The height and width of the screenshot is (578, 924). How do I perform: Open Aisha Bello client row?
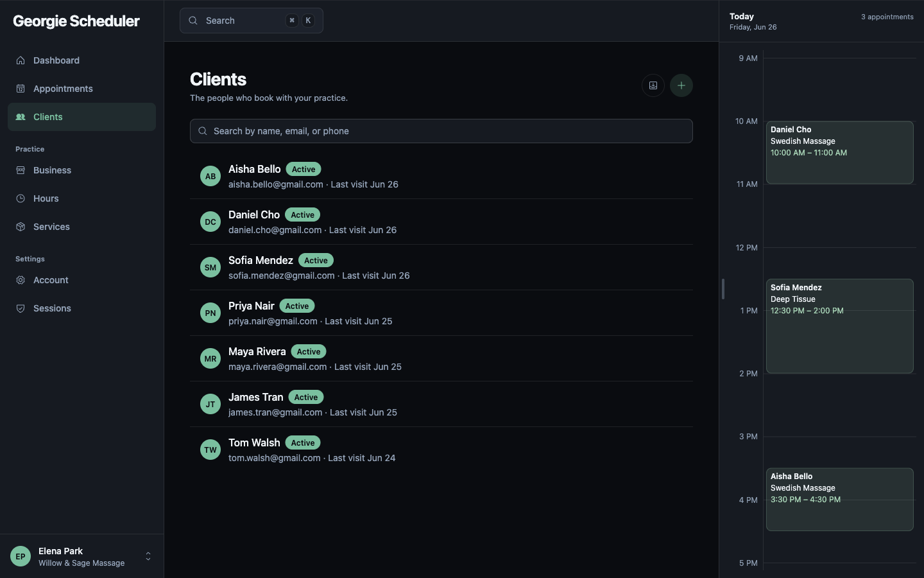[x=441, y=176]
